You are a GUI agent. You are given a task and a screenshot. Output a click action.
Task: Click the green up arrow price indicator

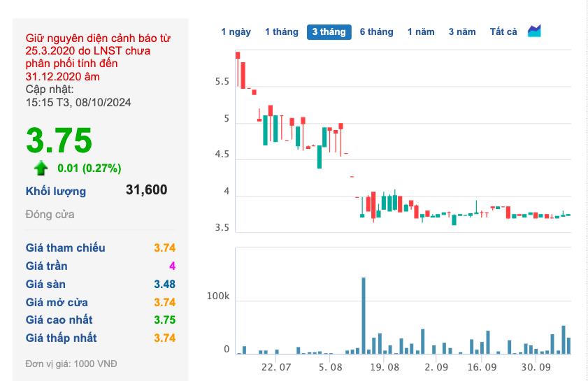click(x=41, y=168)
